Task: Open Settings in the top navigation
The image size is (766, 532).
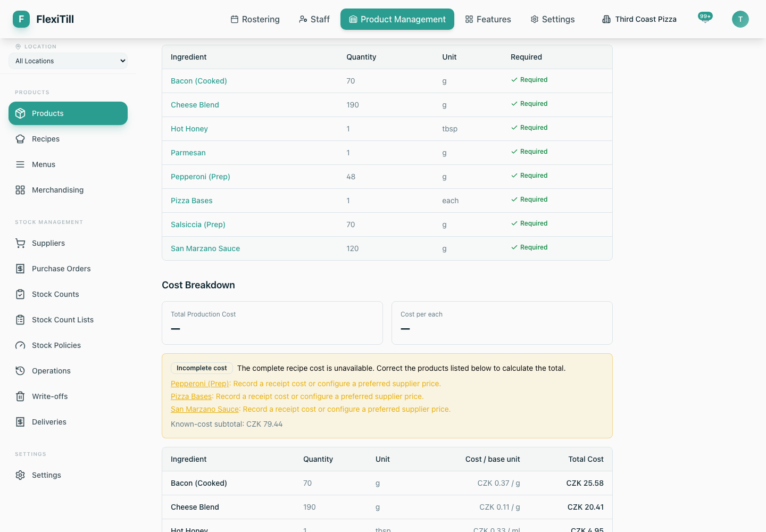Action: pos(553,19)
